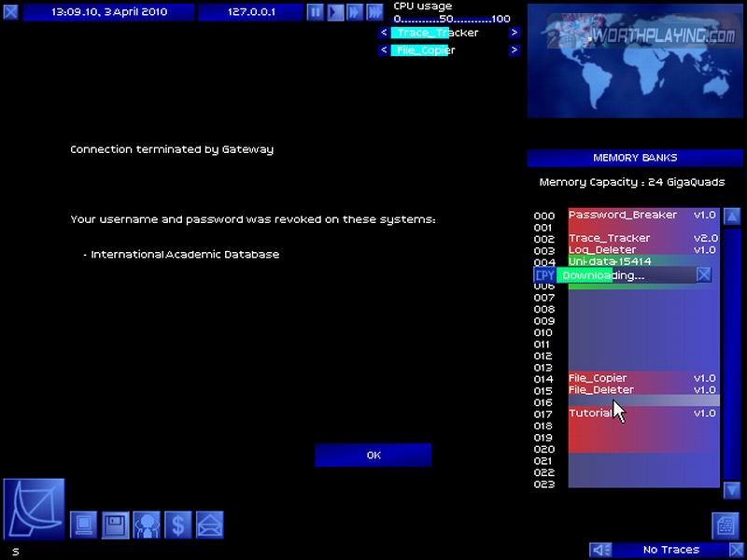Set game speed to fast forward

(355, 12)
